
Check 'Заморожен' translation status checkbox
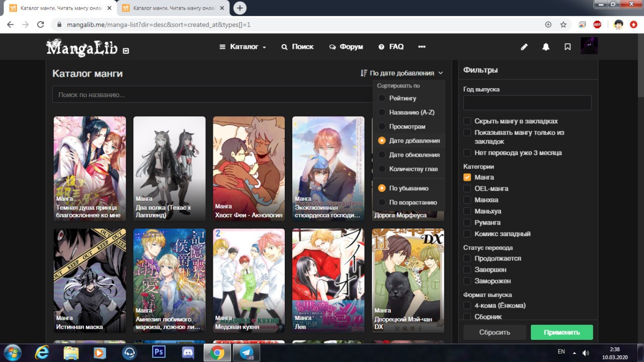[x=467, y=281]
